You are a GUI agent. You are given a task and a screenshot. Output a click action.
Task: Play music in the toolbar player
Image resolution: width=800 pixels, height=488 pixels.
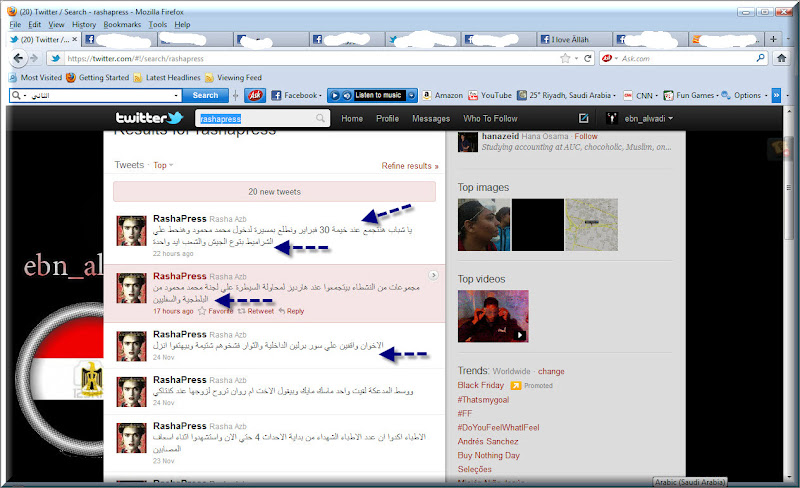tap(335, 95)
